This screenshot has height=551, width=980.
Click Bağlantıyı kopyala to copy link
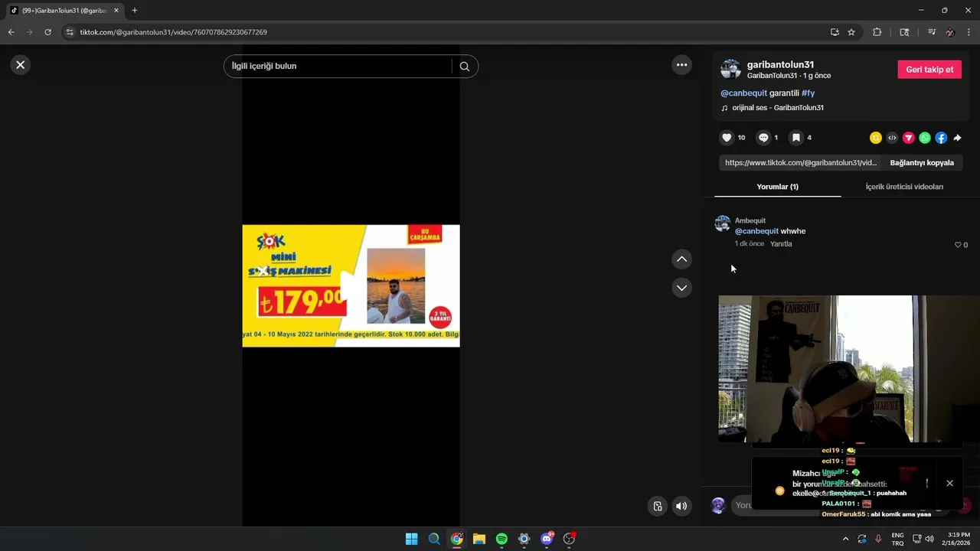tap(922, 163)
